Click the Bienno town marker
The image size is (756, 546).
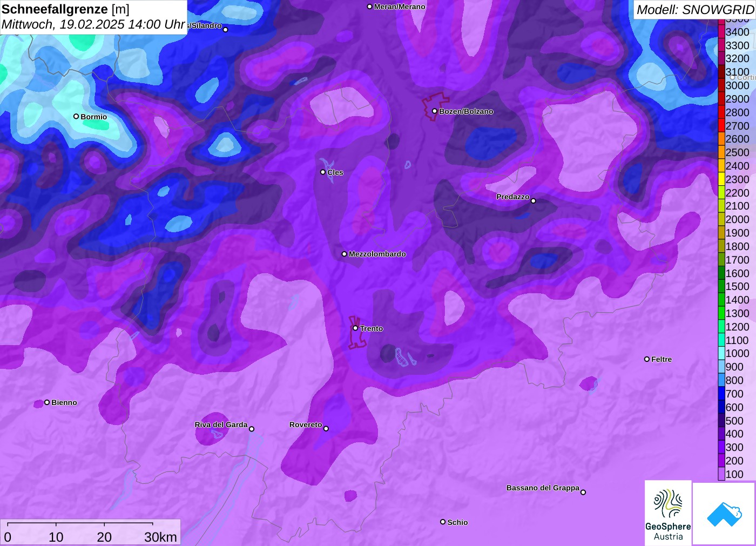[47, 402]
